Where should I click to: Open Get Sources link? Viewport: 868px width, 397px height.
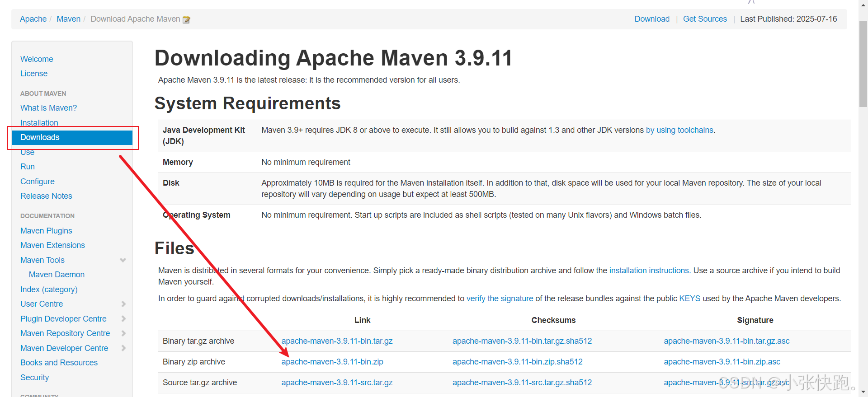[x=705, y=19]
